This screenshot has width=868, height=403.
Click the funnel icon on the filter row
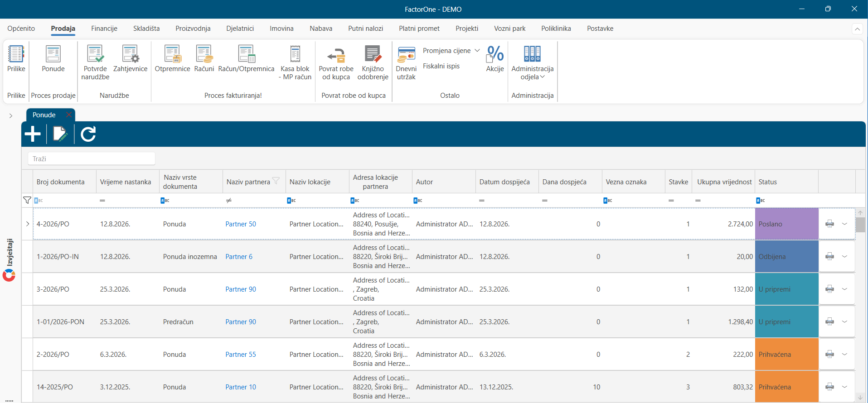coord(27,200)
